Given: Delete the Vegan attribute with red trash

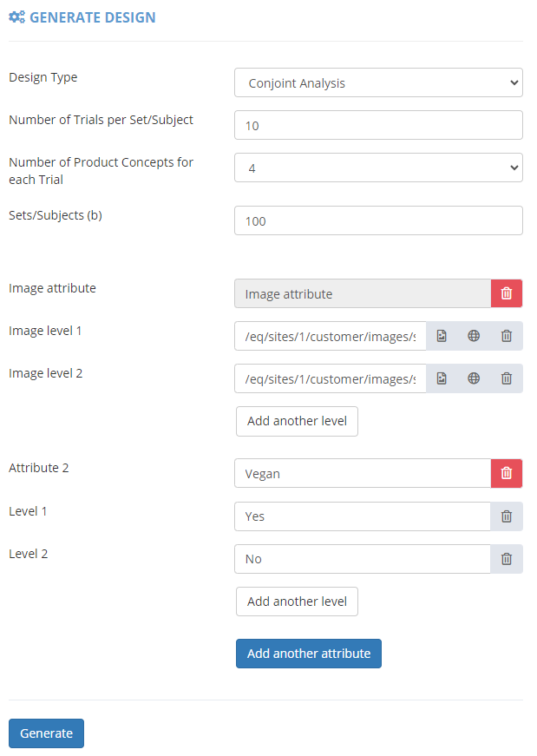Looking at the screenshot, I should 507,473.
